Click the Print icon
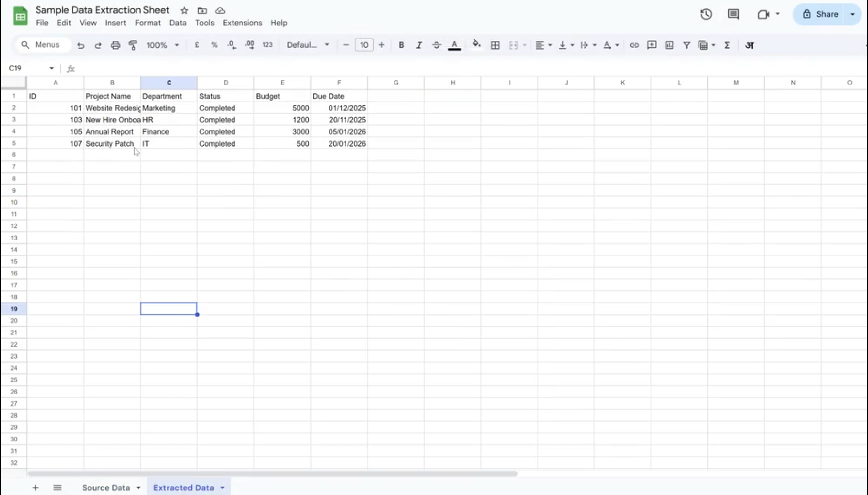This screenshot has width=868, height=495. click(x=115, y=45)
